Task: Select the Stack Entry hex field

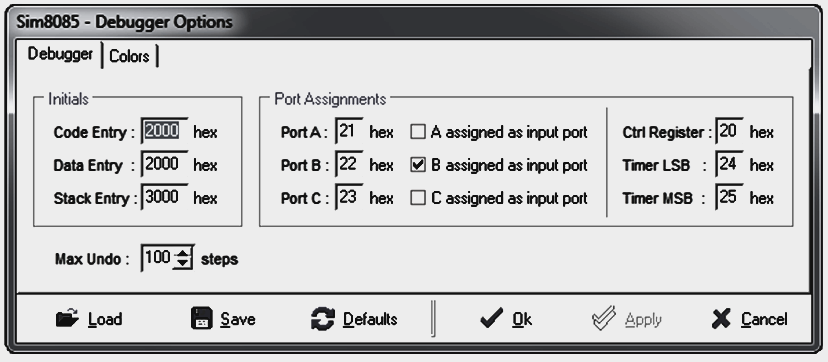Action: pyautogui.click(x=165, y=197)
